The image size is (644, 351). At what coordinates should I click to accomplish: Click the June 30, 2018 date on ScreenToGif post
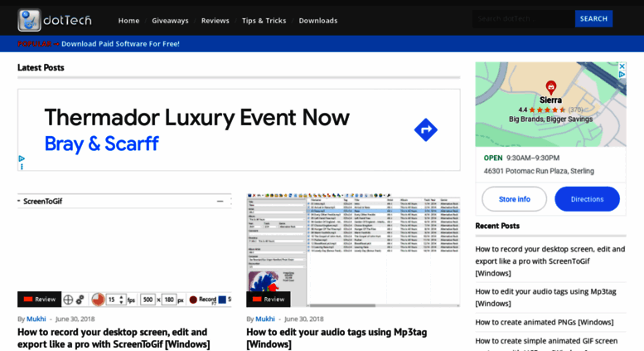click(x=75, y=319)
